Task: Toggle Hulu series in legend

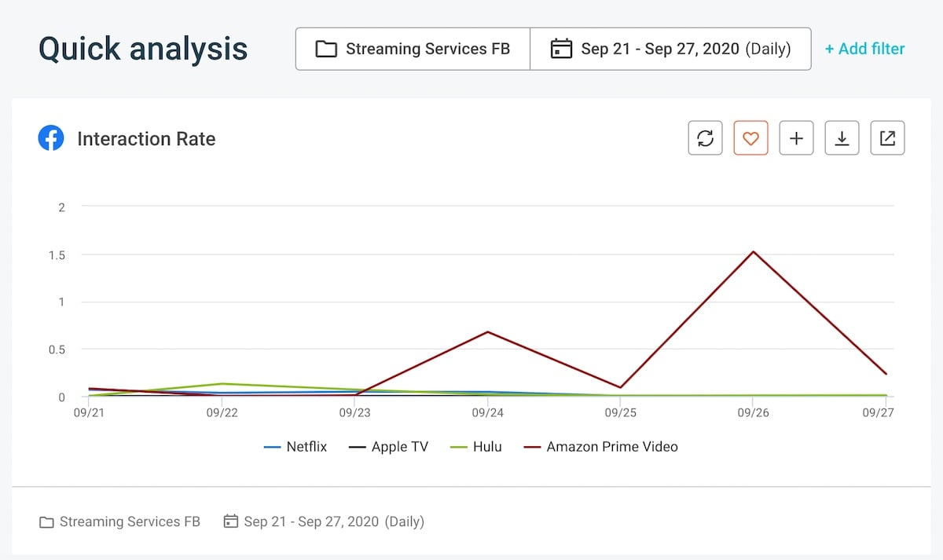Action: 475,447
